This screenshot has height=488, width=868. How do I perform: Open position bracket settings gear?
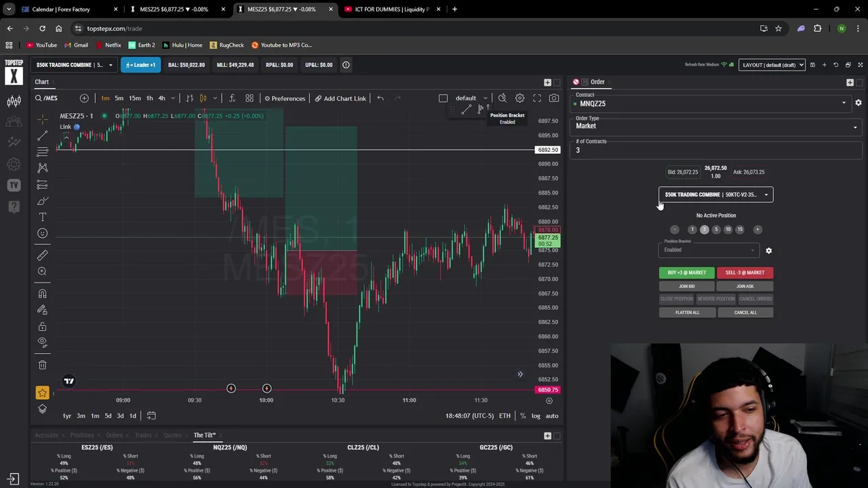click(x=768, y=251)
